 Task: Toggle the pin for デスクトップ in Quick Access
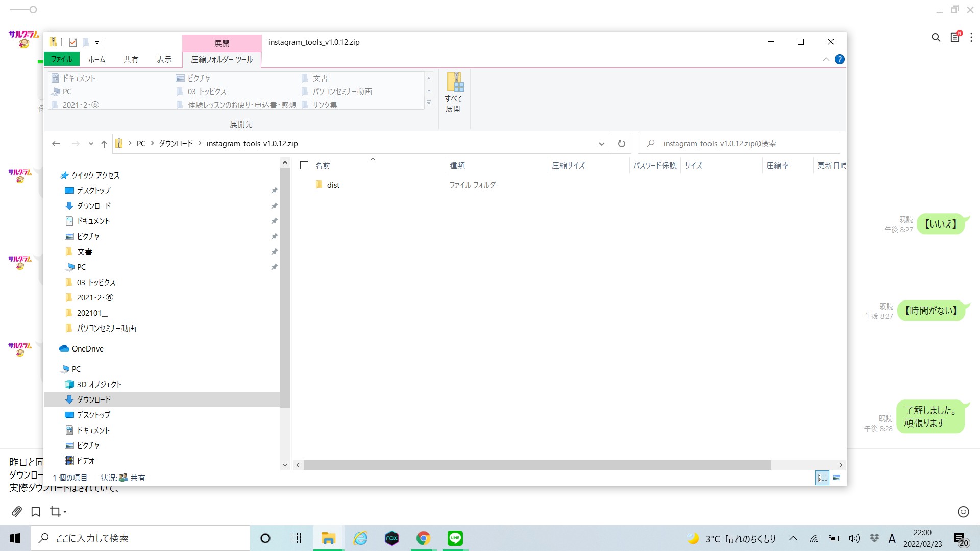[x=274, y=190]
